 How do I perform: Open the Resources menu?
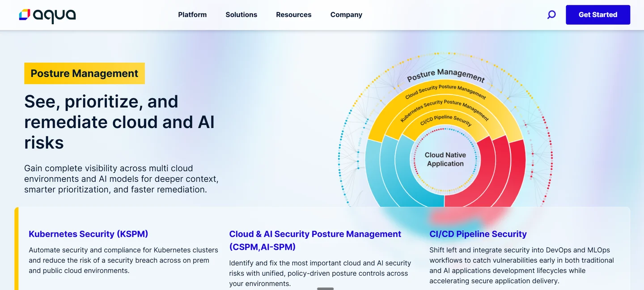point(294,15)
